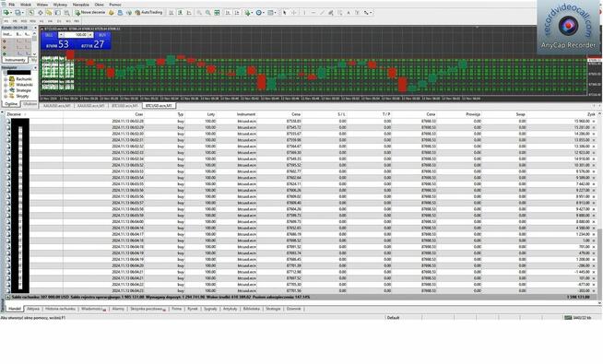Open the Wiadomości tab
This screenshot has height=364, width=603.
[x=93, y=309]
